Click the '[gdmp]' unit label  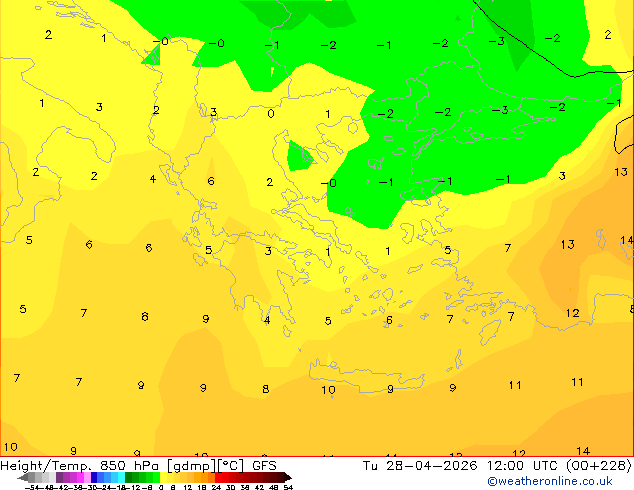(x=192, y=466)
